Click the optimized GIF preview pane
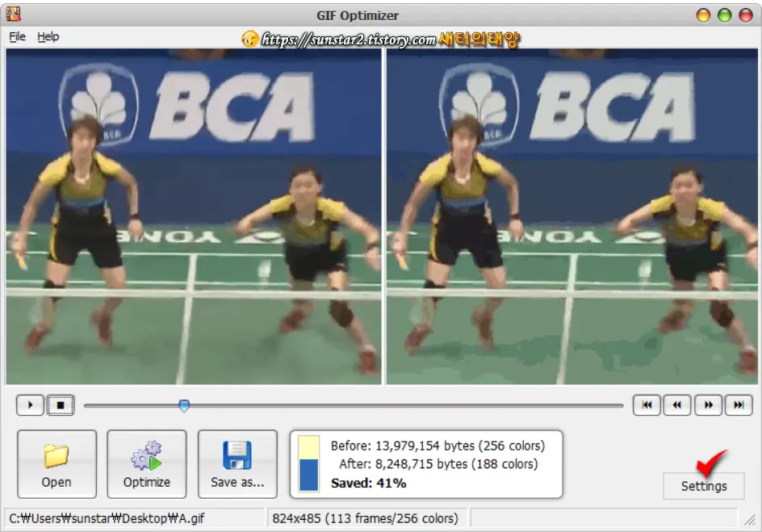This screenshot has height=532, width=762. (x=572, y=216)
